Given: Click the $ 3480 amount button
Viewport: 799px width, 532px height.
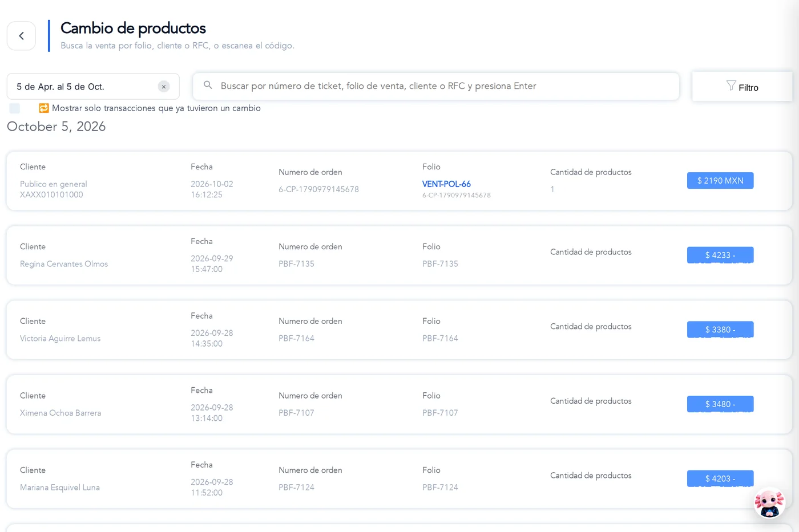Looking at the screenshot, I should click(720, 404).
